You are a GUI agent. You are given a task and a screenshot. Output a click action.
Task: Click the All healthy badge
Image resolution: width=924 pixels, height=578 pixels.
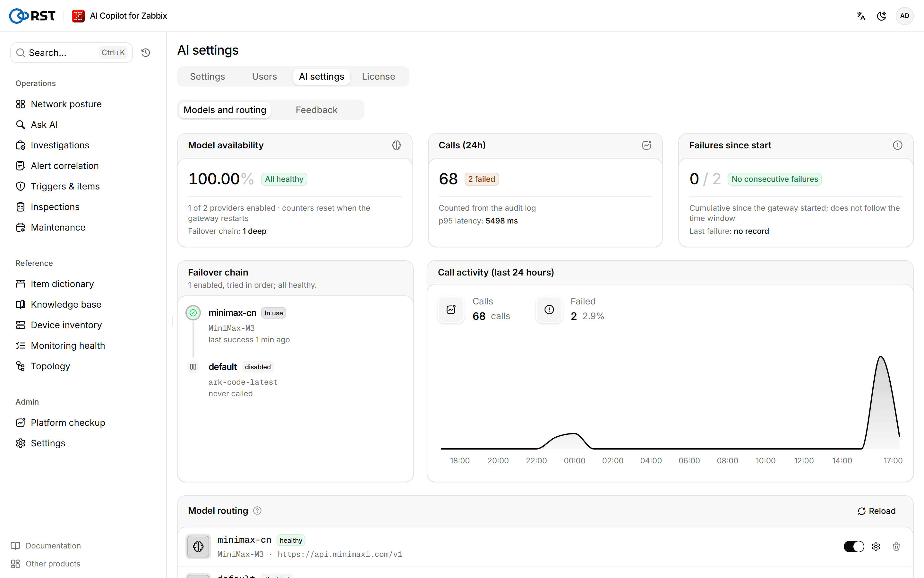pos(284,179)
